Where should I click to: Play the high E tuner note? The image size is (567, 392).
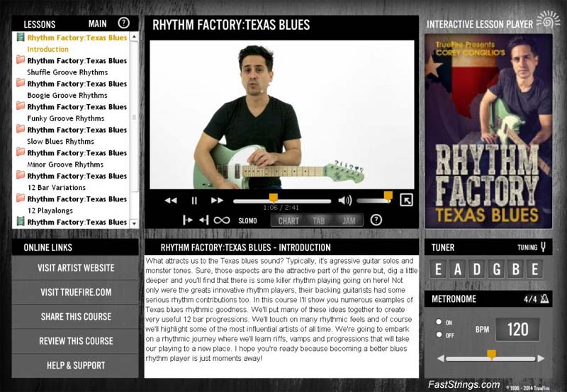534,269
